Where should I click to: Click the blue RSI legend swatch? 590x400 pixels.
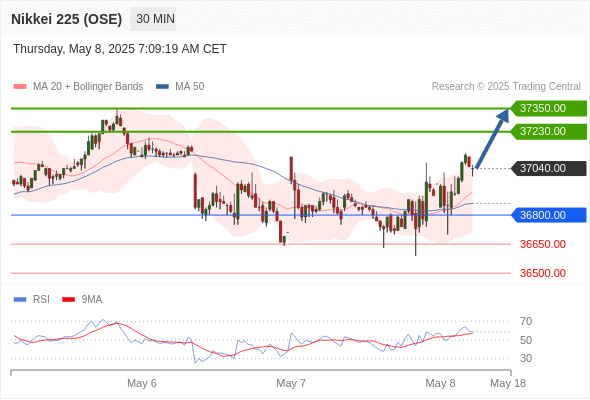pyautogui.click(x=20, y=300)
